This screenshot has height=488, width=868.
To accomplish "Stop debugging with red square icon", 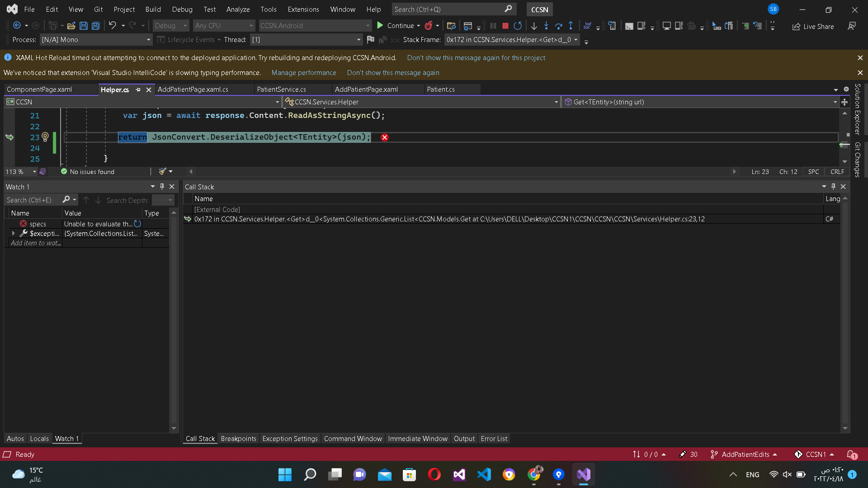I will pos(505,26).
